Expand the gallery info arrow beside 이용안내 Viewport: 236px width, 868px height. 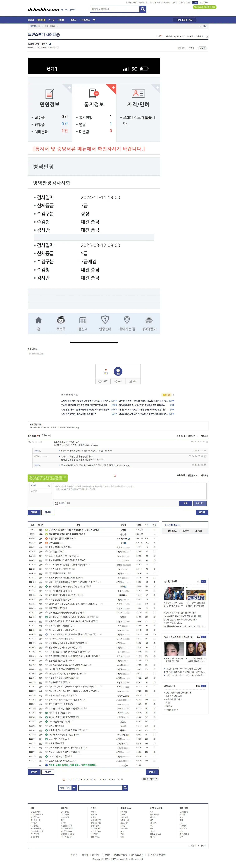207,36
